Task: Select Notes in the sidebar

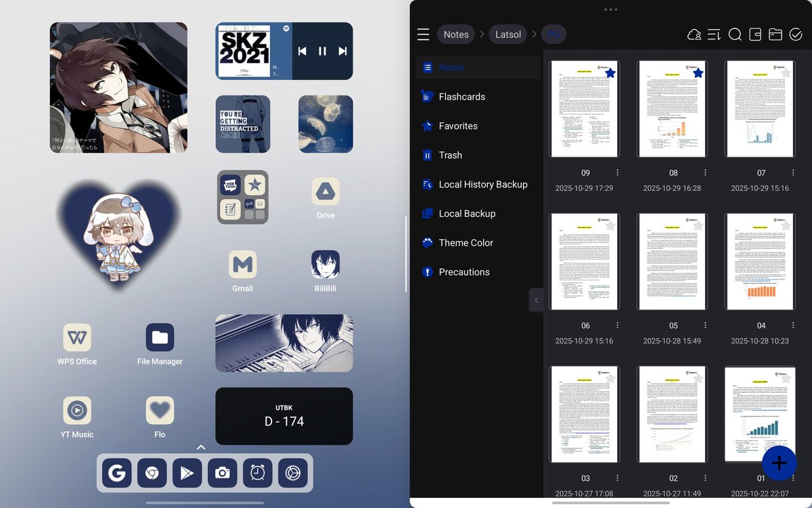Action: tap(478, 68)
